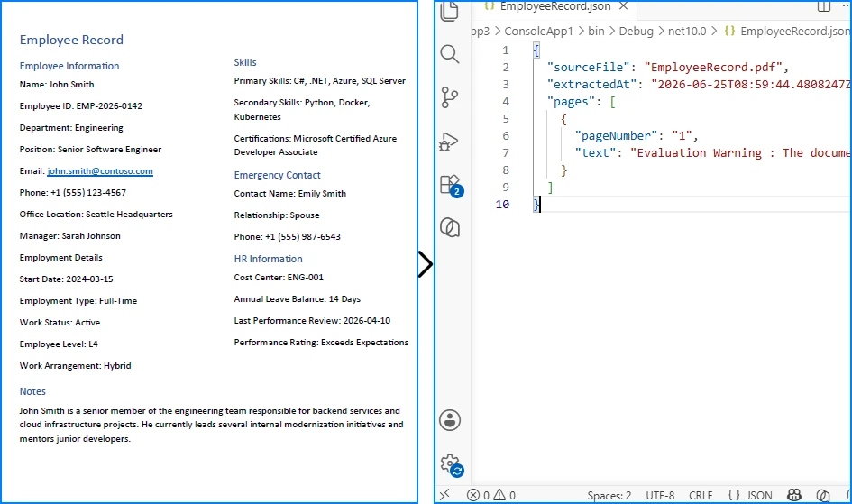The width and height of the screenshot is (852, 504).
Task: Open the Manage gear icon
Action: [451, 465]
